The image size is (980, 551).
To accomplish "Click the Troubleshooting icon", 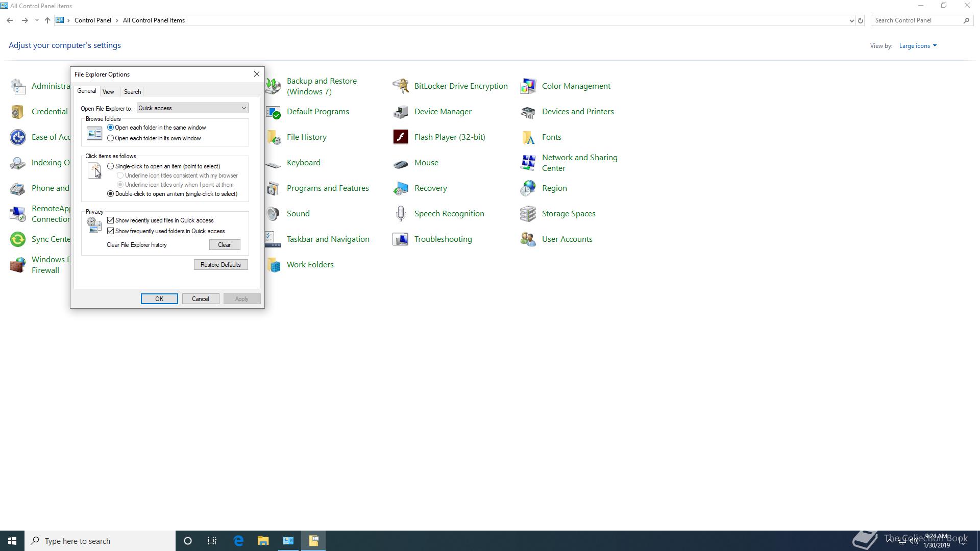I will click(401, 239).
